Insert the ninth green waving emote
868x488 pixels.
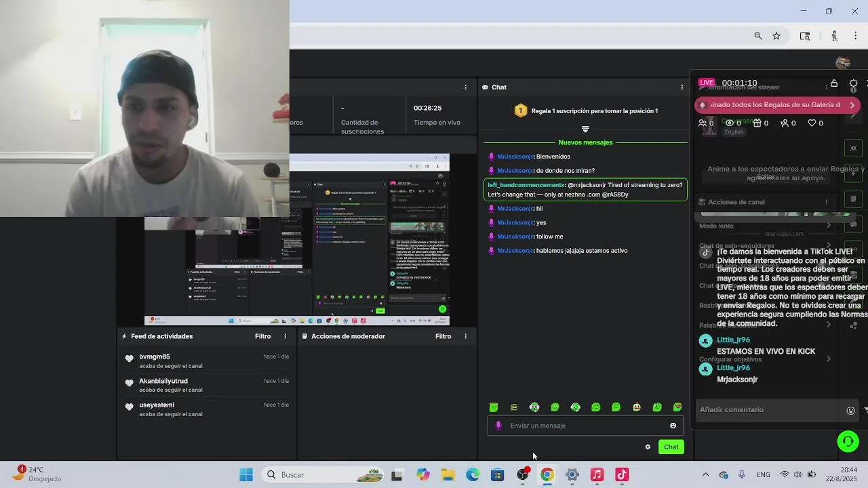[656, 407]
